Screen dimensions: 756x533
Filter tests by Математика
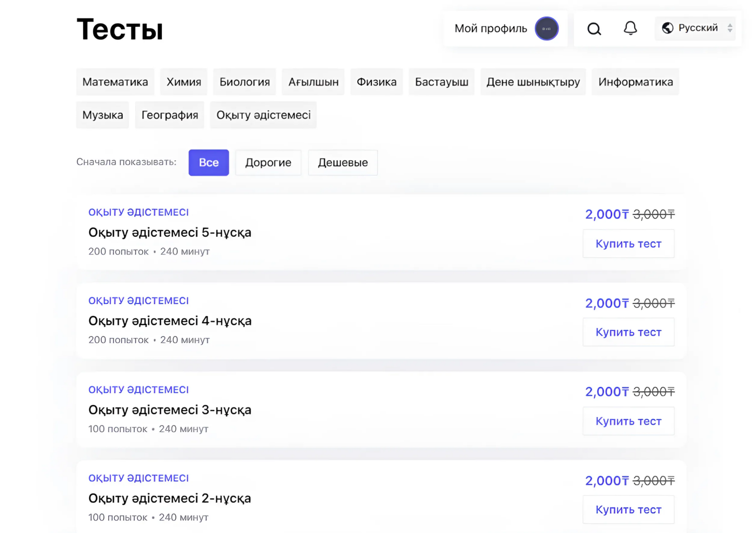tap(115, 82)
